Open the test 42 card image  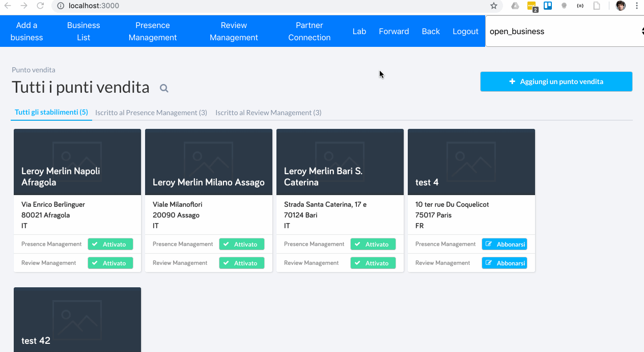click(x=77, y=319)
